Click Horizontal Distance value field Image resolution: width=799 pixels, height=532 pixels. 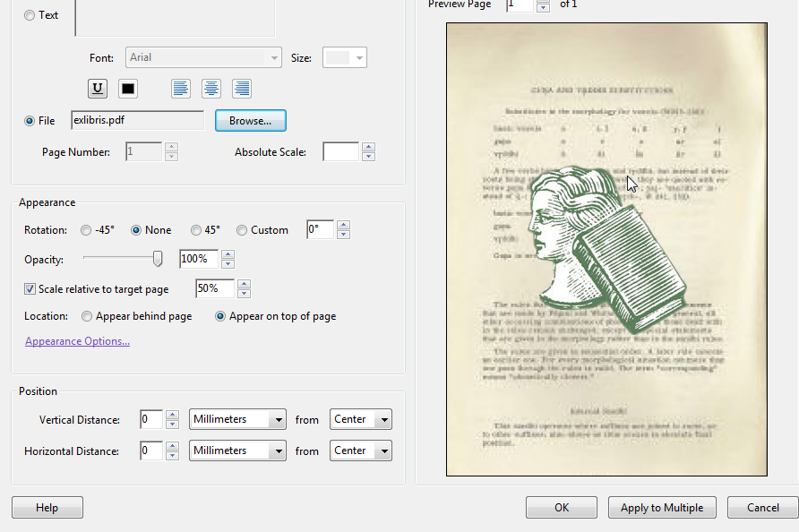151,451
